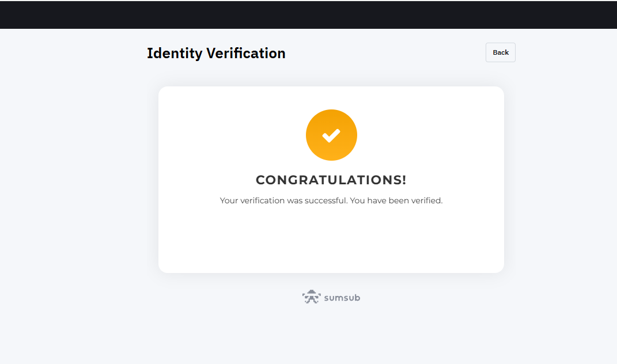
Task: Click the dark top header bar
Action: click(309, 14)
